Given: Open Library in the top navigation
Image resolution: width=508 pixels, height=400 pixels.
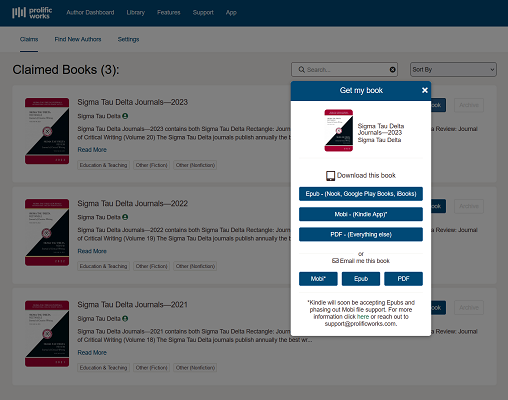Looking at the screenshot, I should click(136, 13).
